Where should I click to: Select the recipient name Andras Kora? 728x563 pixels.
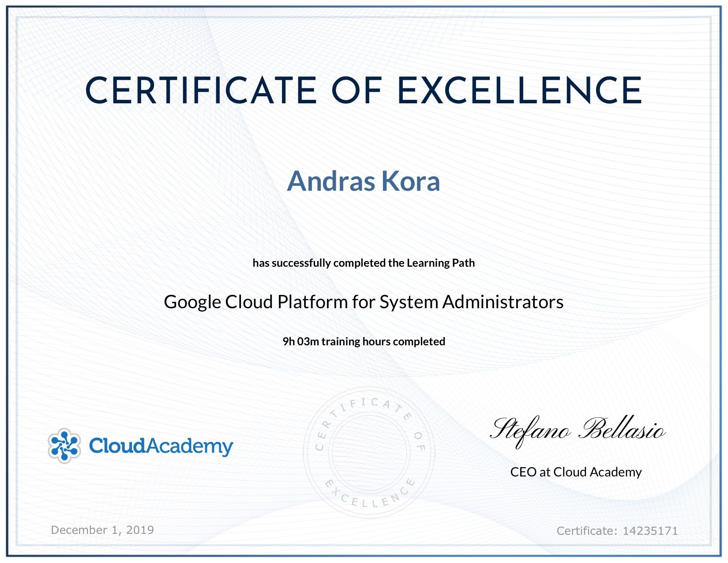[364, 181]
